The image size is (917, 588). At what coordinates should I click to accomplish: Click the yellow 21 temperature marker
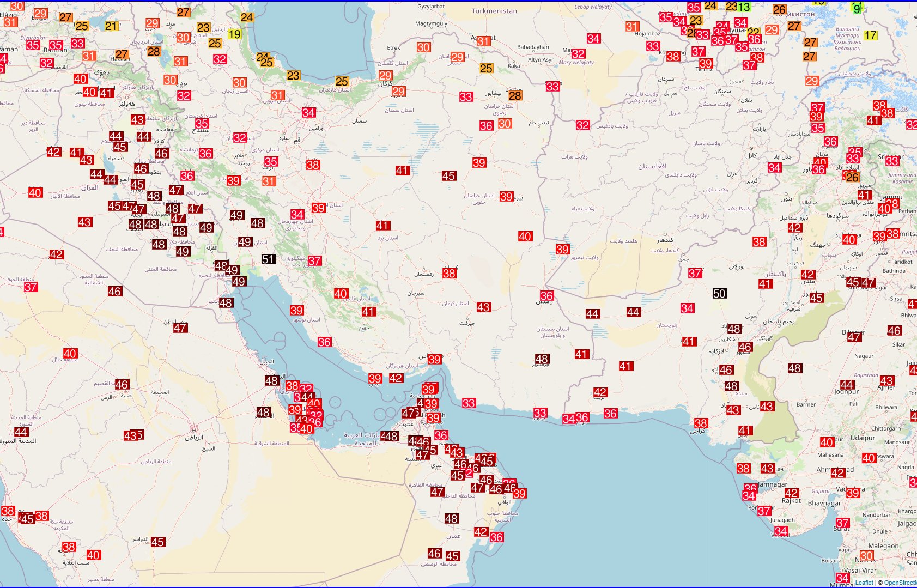(x=111, y=26)
